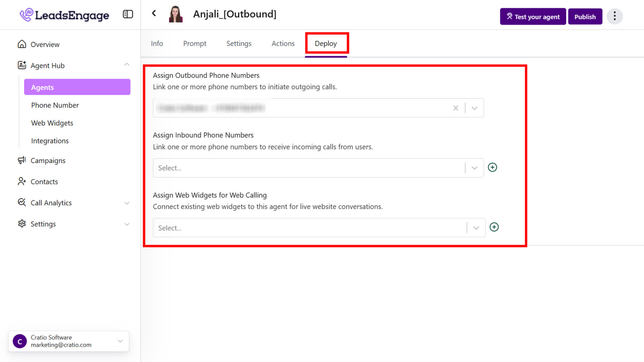Click the marketing@cratio.com email text
This screenshot has width=644, height=362.
61,345
